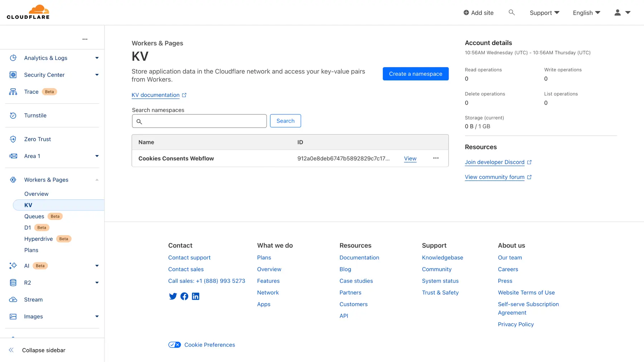Open the user account profile icon

pyautogui.click(x=618, y=13)
